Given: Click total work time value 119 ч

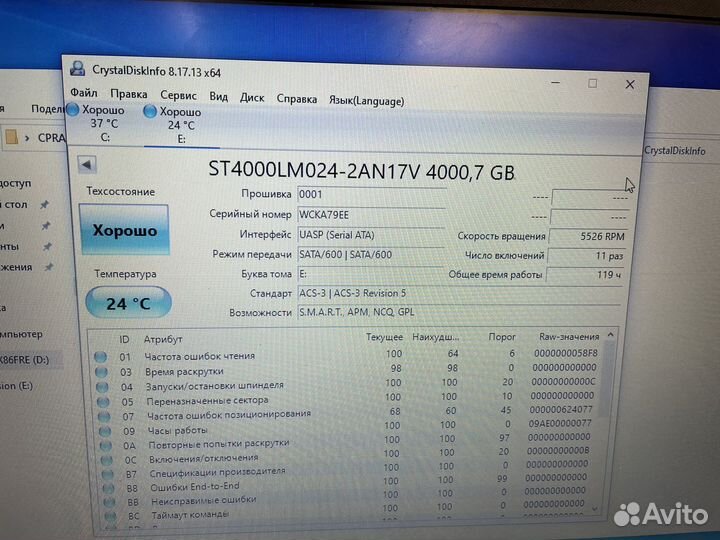Looking at the screenshot, I should tap(584, 275).
